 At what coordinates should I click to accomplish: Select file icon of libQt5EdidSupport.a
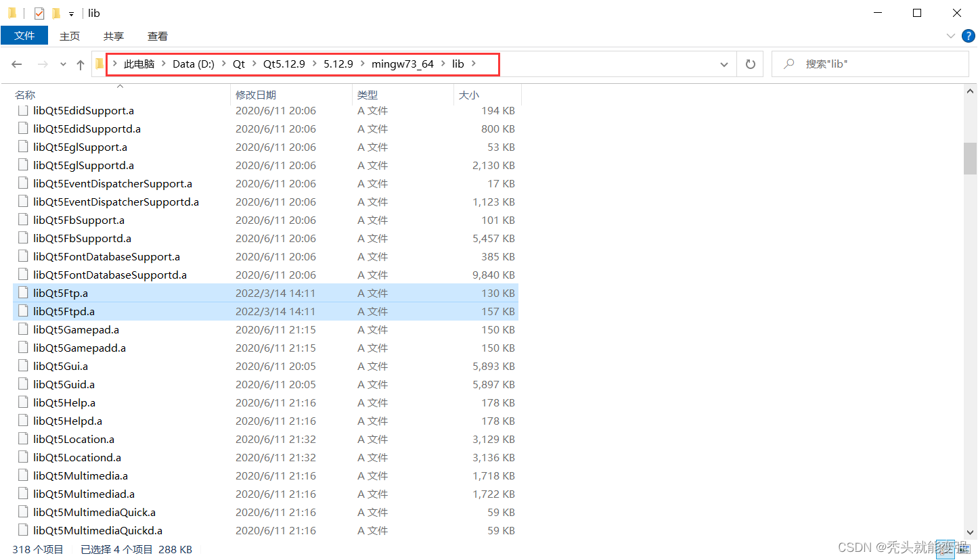24,110
